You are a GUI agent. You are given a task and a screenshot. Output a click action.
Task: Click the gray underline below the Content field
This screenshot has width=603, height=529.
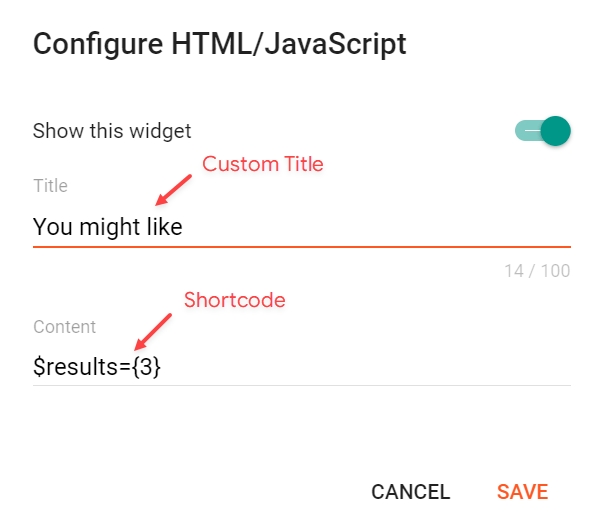(301, 385)
